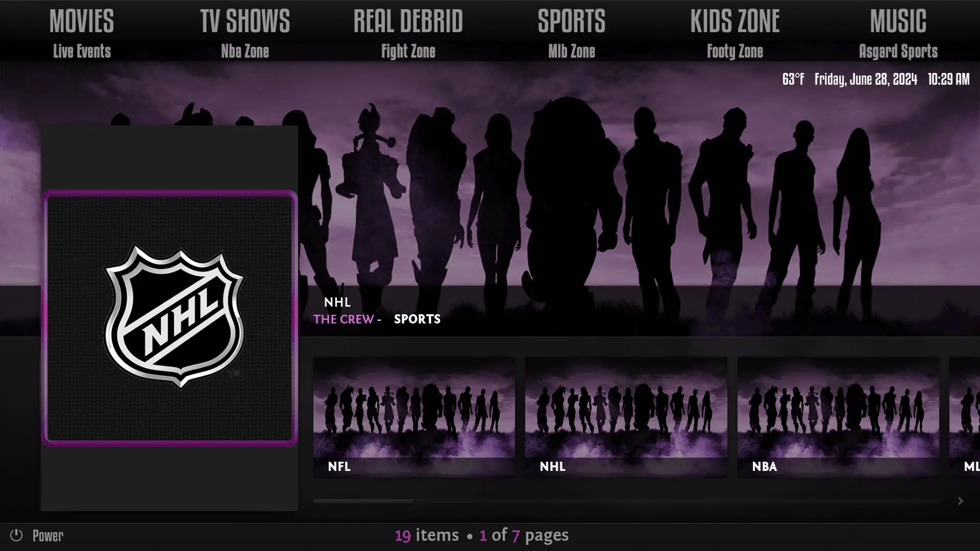Image resolution: width=980 pixels, height=551 pixels.
Task: Open the NBA sports section icon
Action: tap(838, 416)
